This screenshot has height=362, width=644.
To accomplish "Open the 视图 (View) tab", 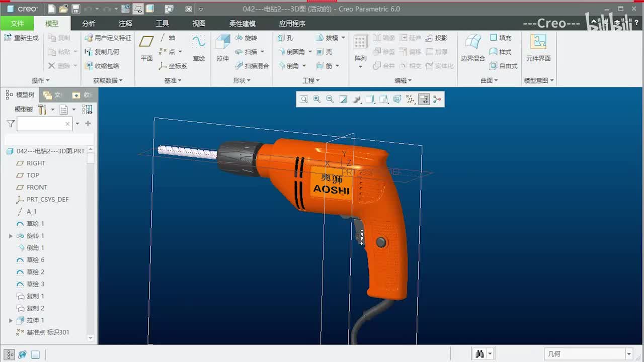I will (199, 23).
